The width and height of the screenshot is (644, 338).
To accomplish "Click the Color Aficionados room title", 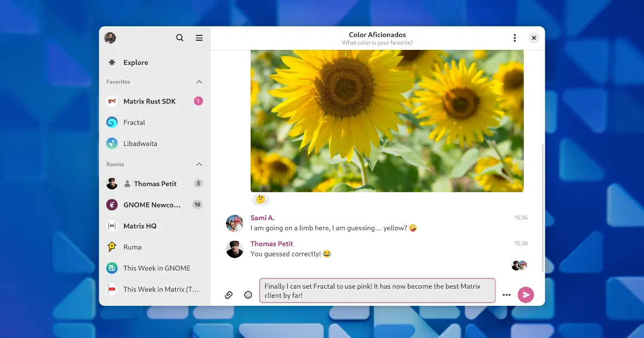I will [377, 35].
